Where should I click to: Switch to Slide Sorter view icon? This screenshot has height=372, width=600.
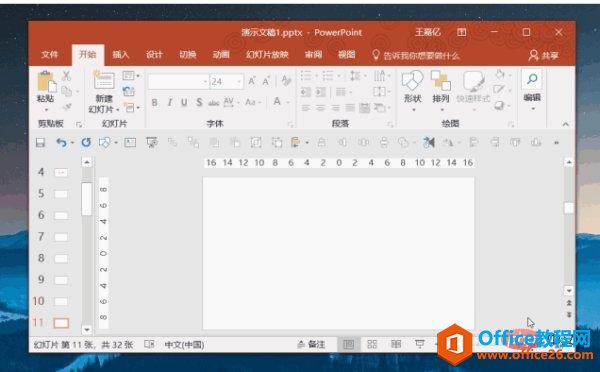(x=372, y=344)
